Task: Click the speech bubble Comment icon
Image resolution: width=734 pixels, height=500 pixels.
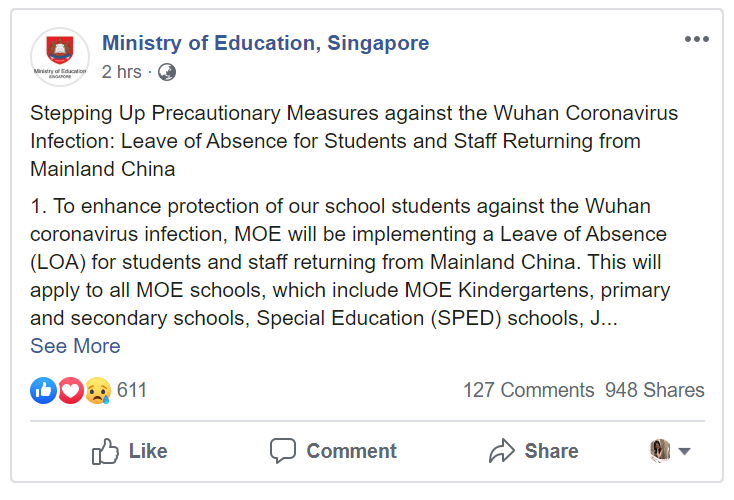Action: click(x=283, y=451)
